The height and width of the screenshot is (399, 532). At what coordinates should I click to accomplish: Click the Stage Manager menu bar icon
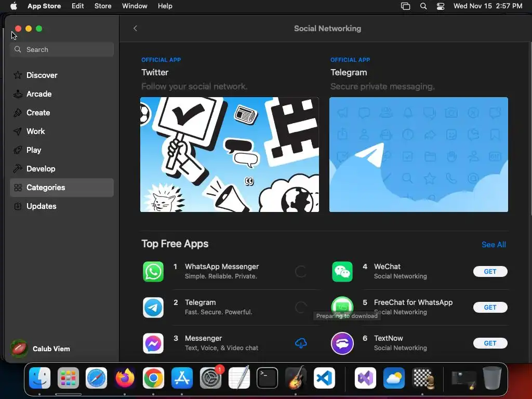(405, 6)
